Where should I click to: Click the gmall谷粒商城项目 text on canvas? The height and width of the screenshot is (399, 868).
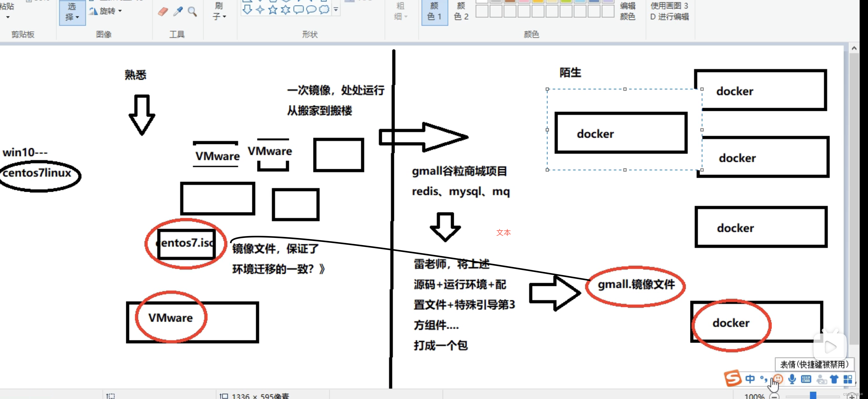pyautogui.click(x=459, y=171)
